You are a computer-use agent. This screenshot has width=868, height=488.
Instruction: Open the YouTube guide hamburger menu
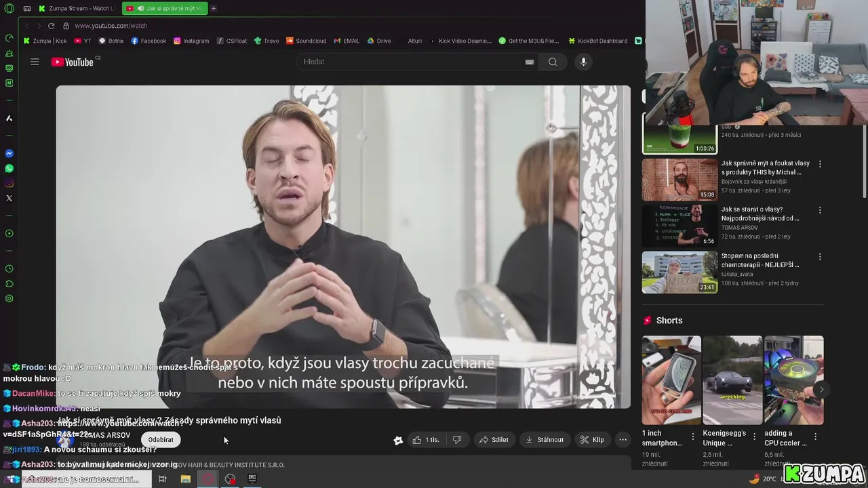35,62
